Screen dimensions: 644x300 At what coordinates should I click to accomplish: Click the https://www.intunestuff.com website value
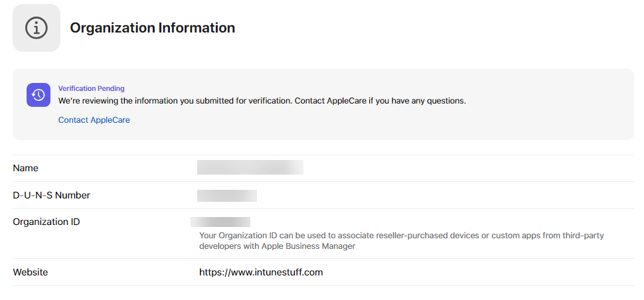click(x=261, y=272)
